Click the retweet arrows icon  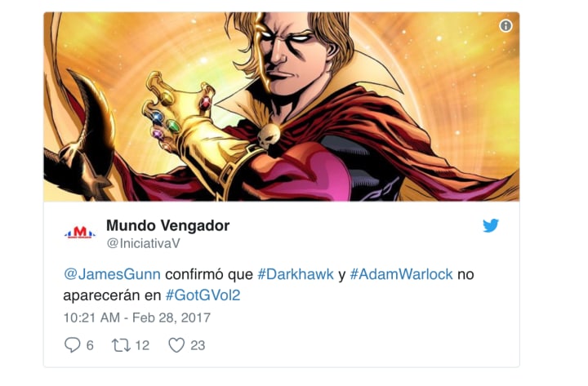click(121, 345)
